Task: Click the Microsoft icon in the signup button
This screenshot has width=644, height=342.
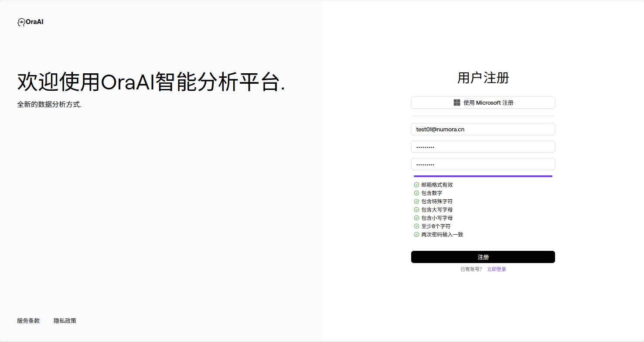Action: click(x=457, y=103)
